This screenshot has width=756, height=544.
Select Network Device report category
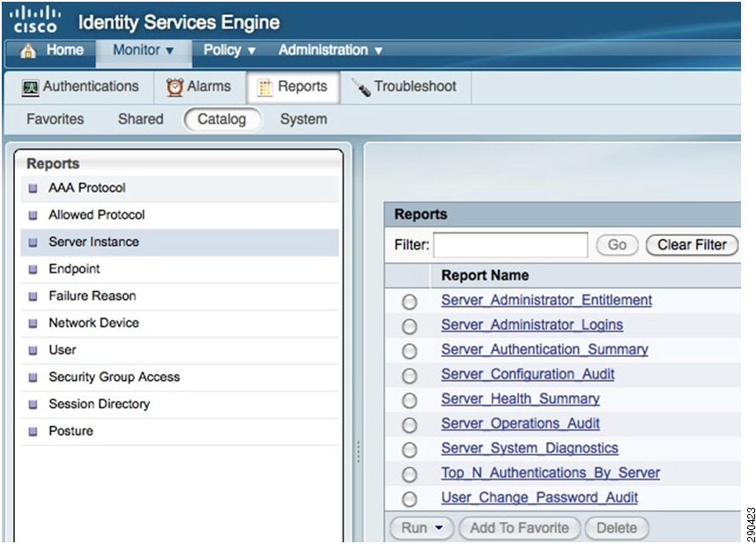pyautogui.click(x=180, y=323)
